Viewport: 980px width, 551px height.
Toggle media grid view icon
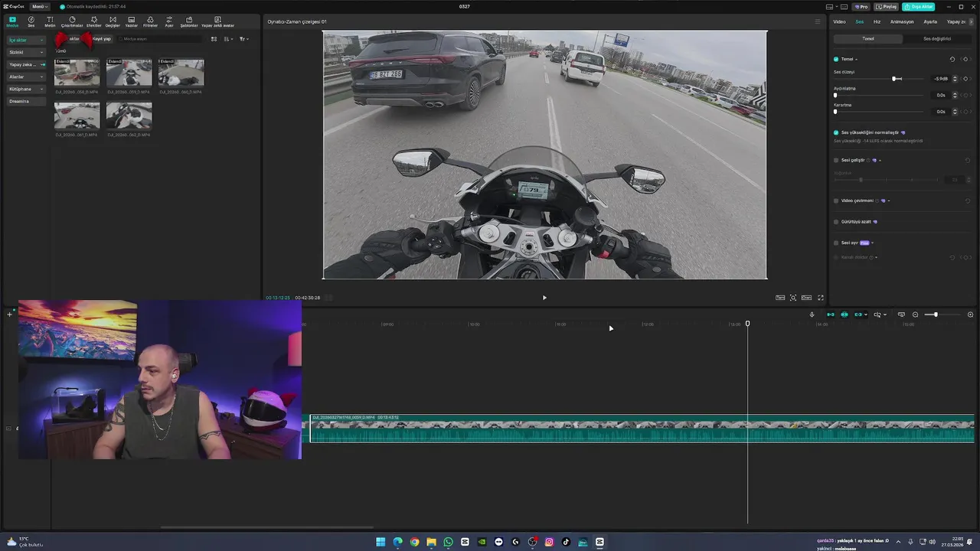point(214,39)
